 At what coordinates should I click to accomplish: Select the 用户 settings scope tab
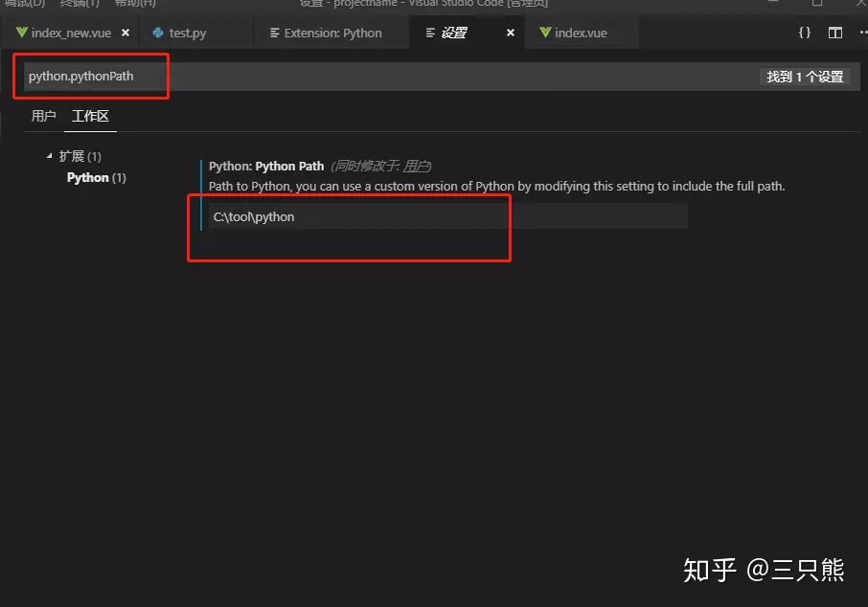coord(43,116)
